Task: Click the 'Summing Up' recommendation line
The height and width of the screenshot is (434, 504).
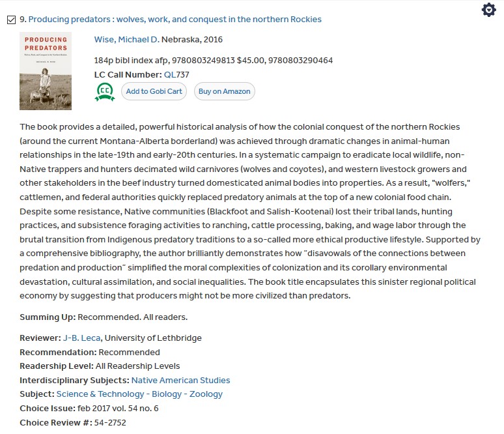Action: pos(104,317)
